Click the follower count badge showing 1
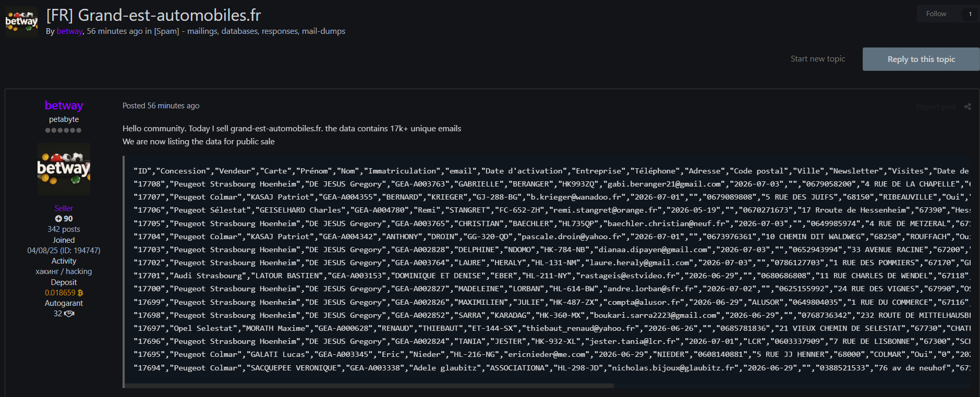Image resolution: width=980 pixels, height=397 pixels. tap(970, 14)
